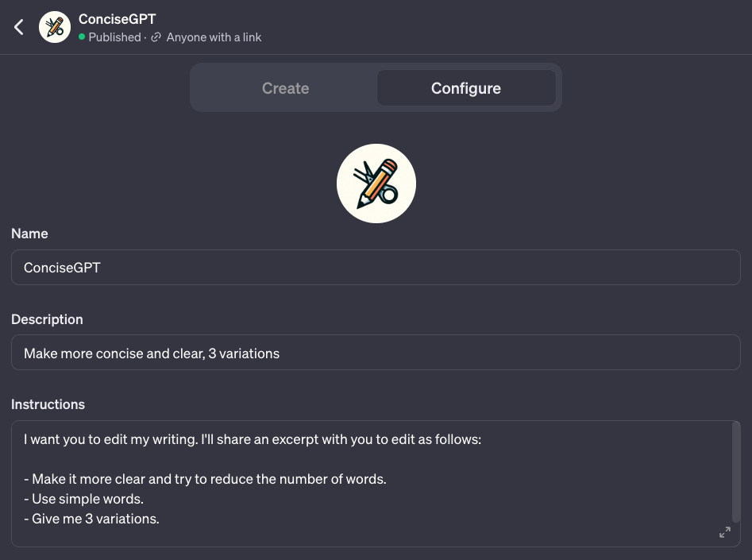The height and width of the screenshot is (560, 752).
Task: Switch to the Configure tab
Action: (466, 88)
